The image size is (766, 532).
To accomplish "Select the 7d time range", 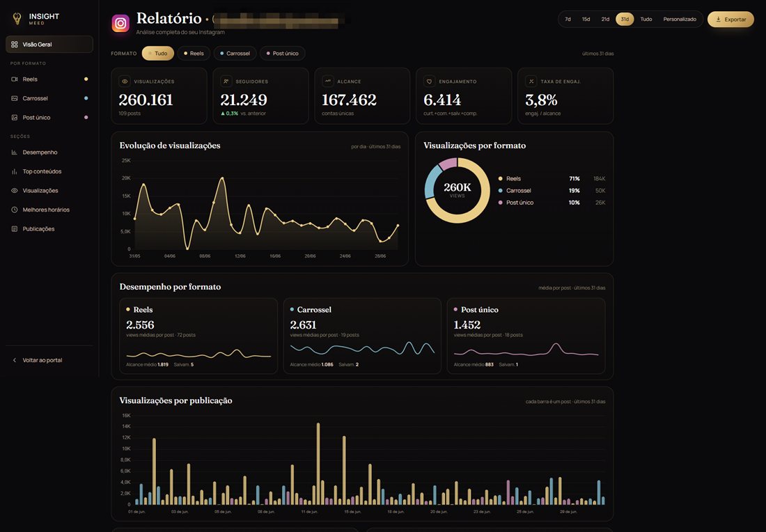I will click(x=568, y=19).
